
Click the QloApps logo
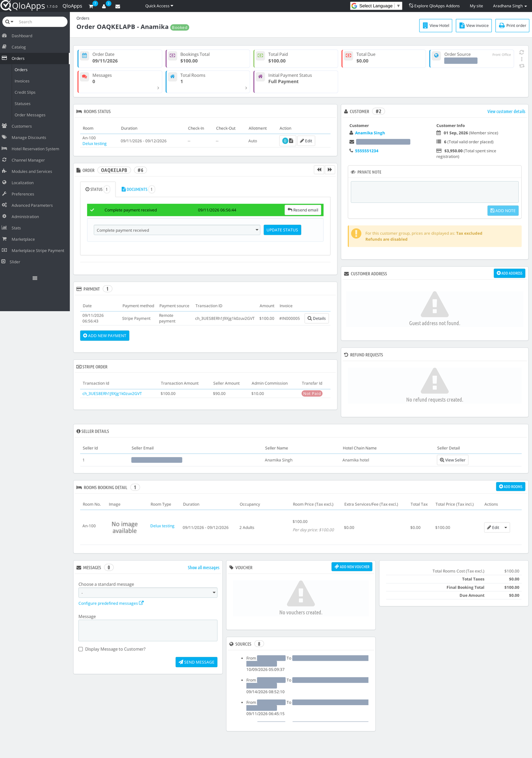tap(23, 6)
